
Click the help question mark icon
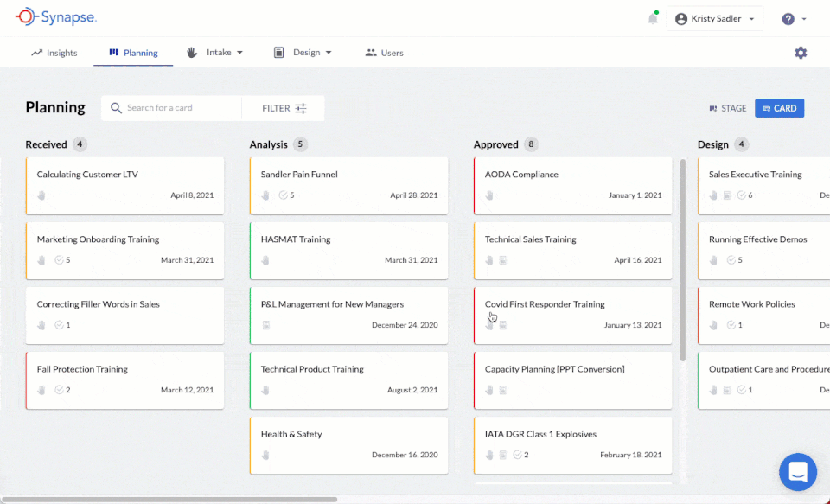point(788,19)
